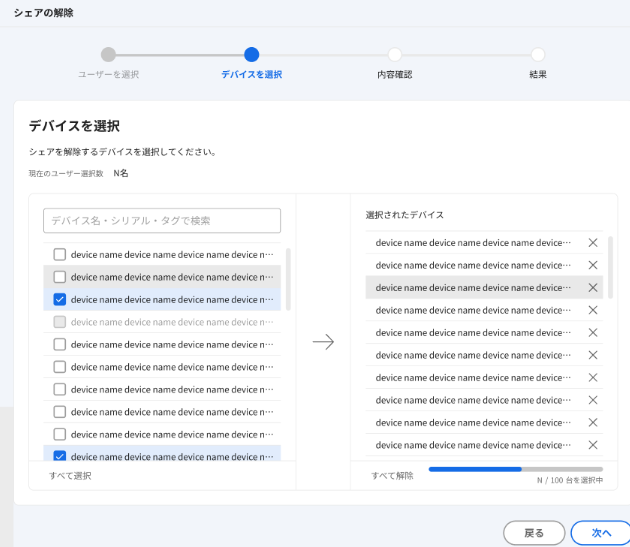
Task: Click the device selection progress bar
Action: point(515,468)
